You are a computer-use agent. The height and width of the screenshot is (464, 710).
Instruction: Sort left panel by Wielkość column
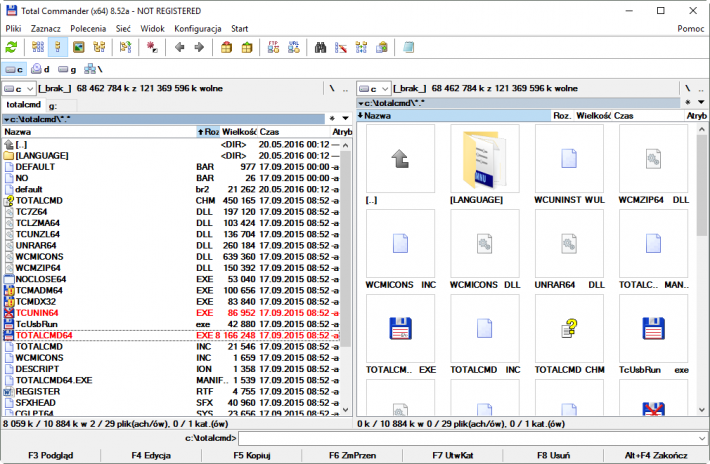click(239, 132)
